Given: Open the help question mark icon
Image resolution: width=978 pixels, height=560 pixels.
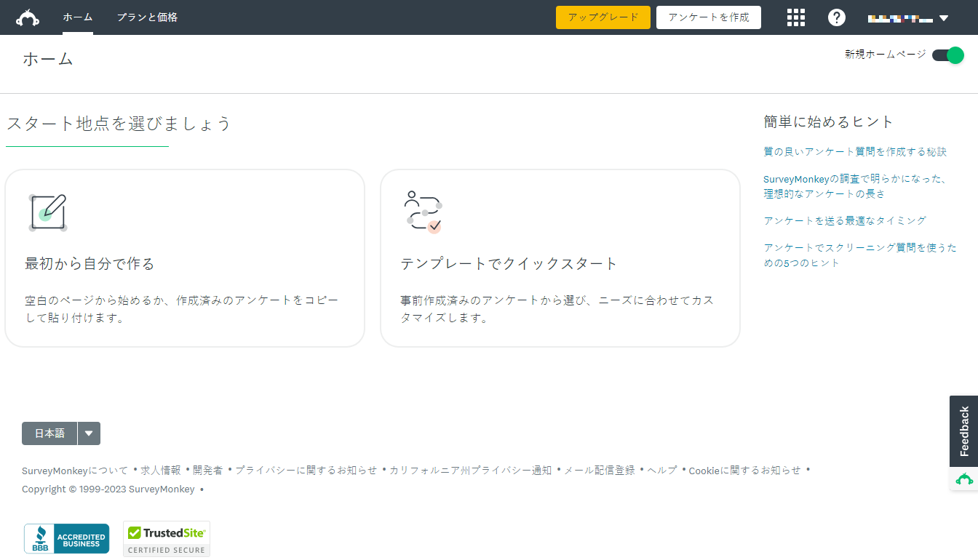Looking at the screenshot, I should coord(837,17).
